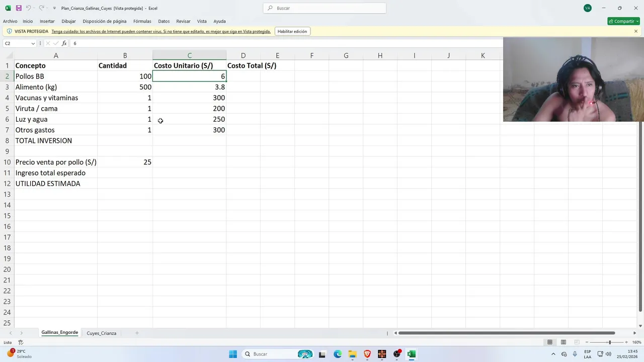Click the Save icon in the title bar
This screenshot has width=644, height=362.
pos(19,8)
